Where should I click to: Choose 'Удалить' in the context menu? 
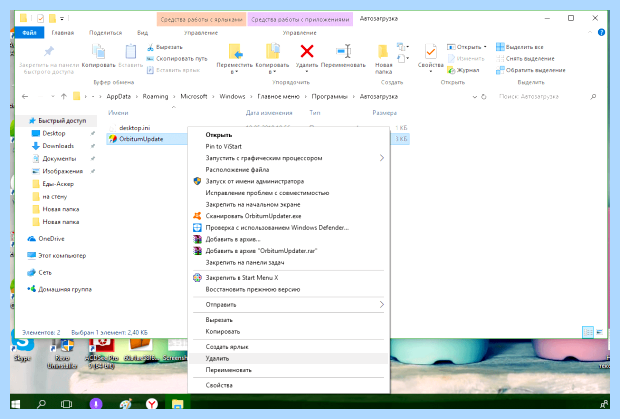click(x=289, y=359)
